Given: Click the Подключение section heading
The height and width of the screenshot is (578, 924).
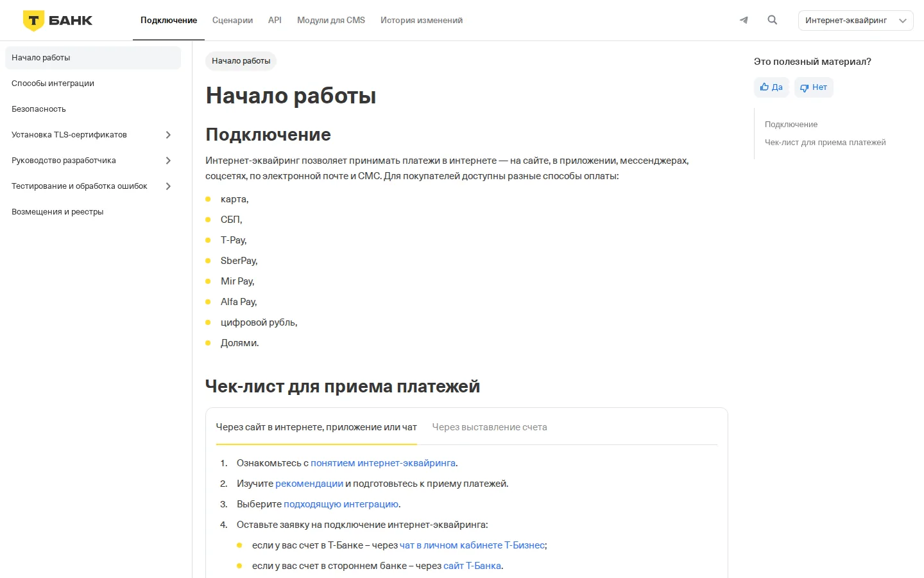Looking at the screenshot, I should pos(268,135).
